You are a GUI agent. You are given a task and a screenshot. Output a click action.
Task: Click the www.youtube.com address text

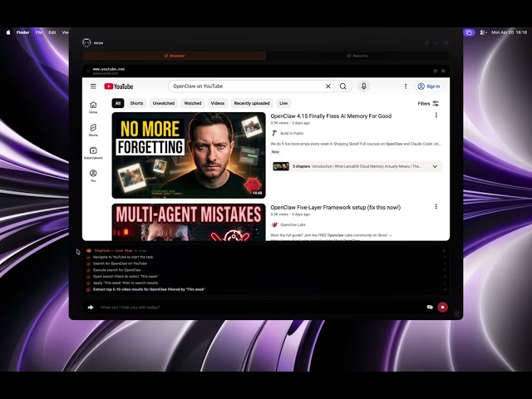pyautogui.click(x=109, y=69)
